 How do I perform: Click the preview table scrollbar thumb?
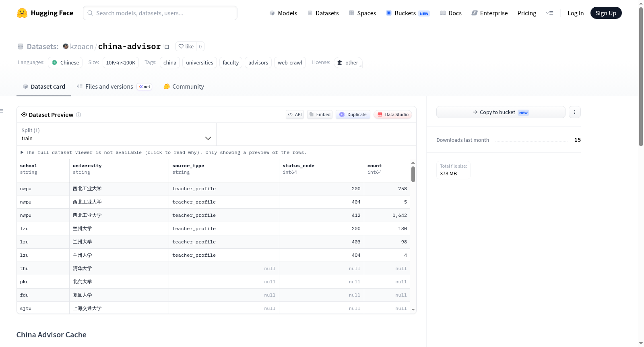(413, 174)
